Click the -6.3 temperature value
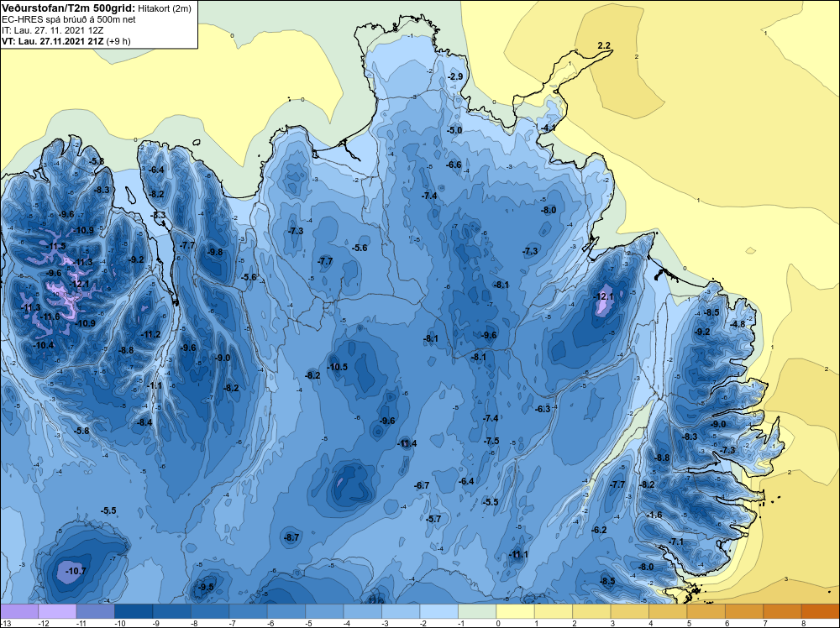The height and width of the screenshot is (628, 840). [542, 409]
